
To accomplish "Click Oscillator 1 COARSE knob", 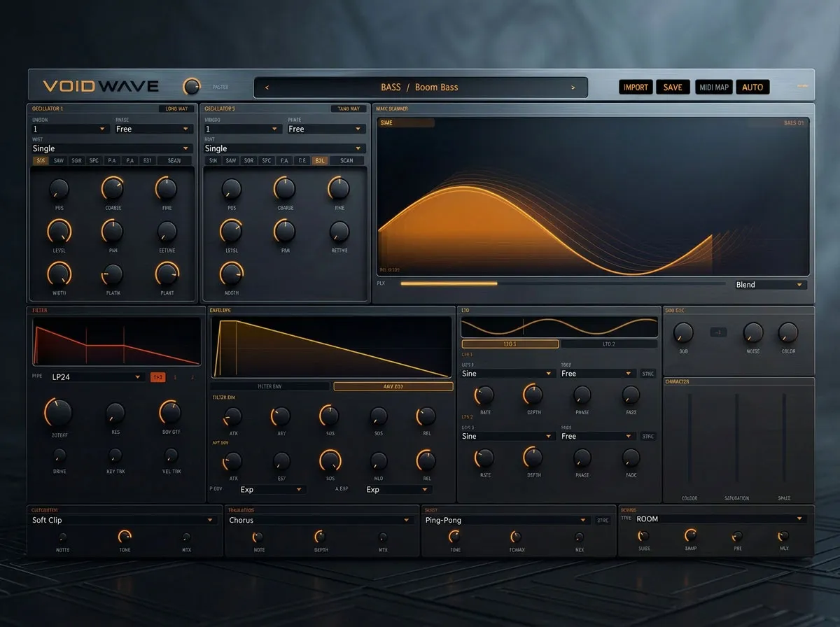I will 113,188.
